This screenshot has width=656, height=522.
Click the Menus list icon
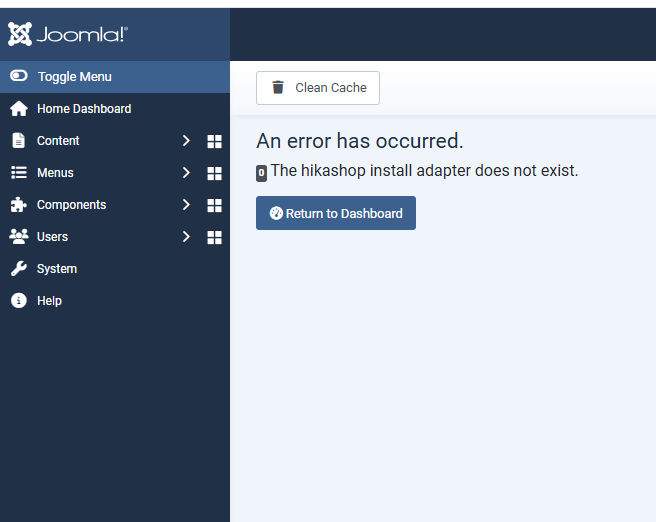tap(18, 173)
